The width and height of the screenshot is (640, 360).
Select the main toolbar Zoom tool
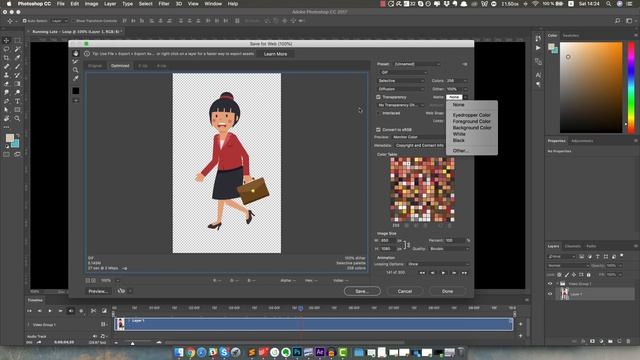point(17,118)
